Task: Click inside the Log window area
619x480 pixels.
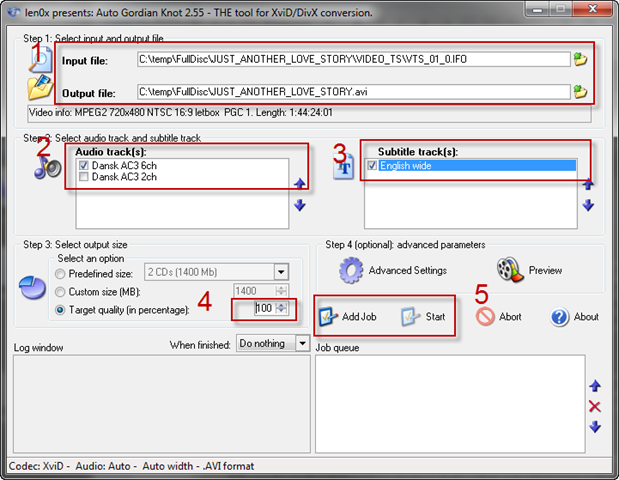Action: (x=162, y=404)
